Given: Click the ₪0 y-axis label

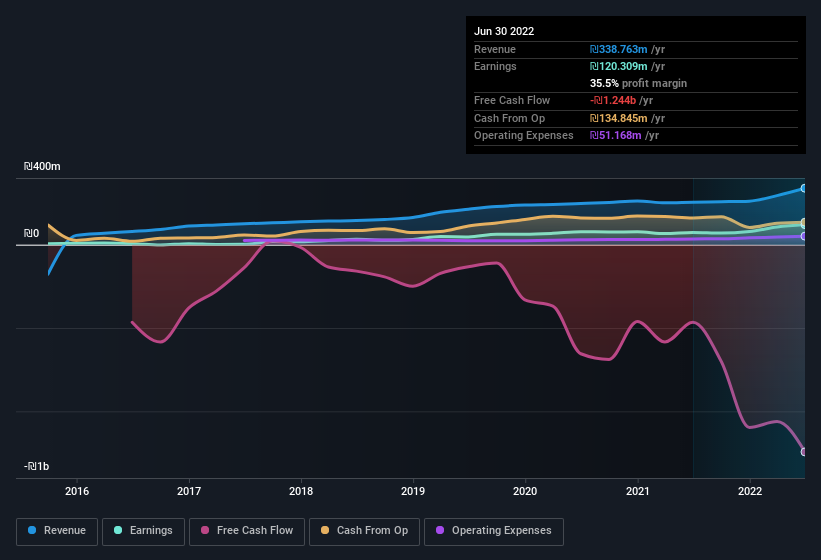Looking at the screenshot, I should click(31, 233).
